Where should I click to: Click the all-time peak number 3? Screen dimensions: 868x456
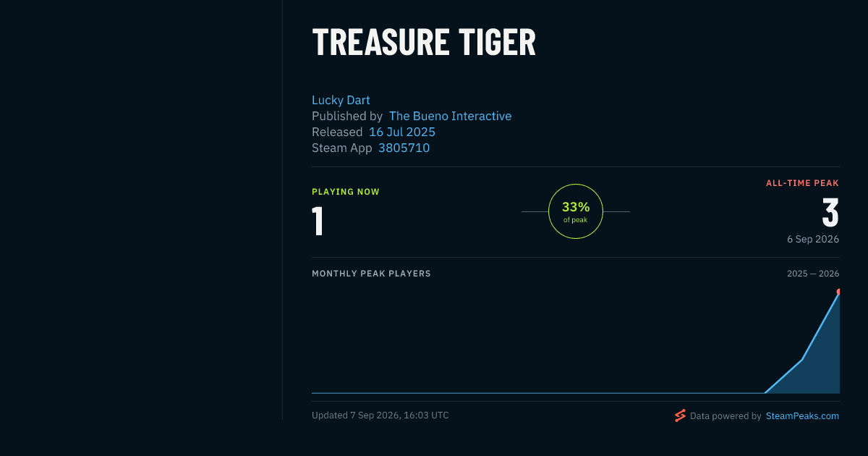tap(830, 213)
